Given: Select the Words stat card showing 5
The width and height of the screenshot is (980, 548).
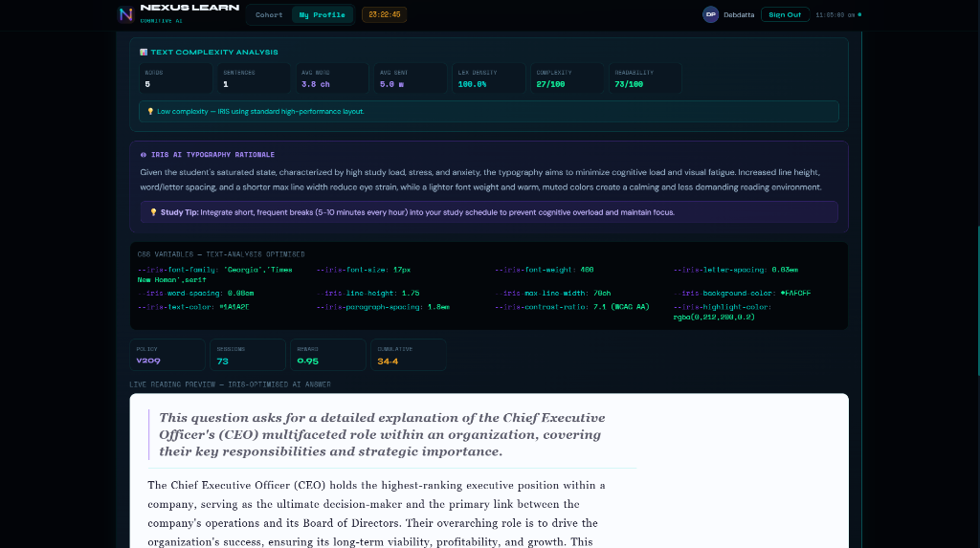Looking at the screenshot, I should 176,78.
